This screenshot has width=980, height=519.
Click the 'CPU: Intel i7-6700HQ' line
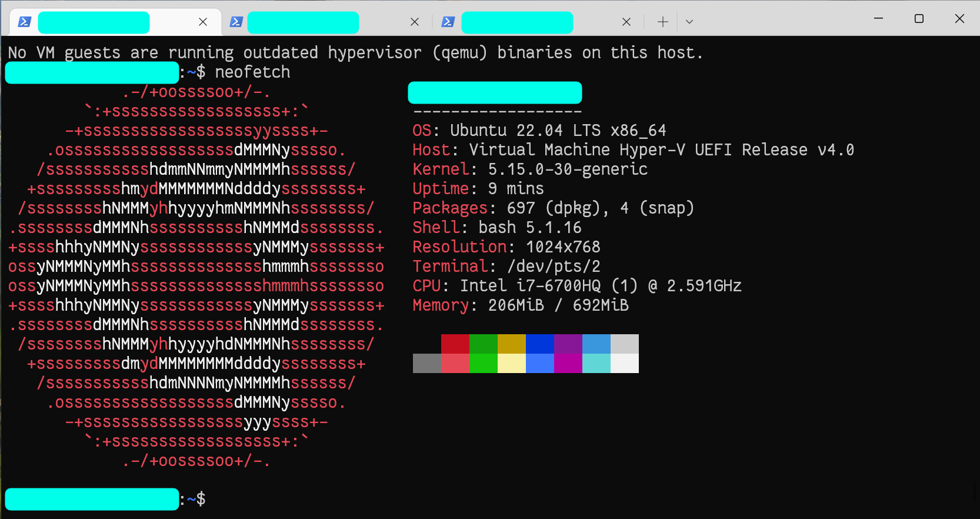(x=577, y=285)
